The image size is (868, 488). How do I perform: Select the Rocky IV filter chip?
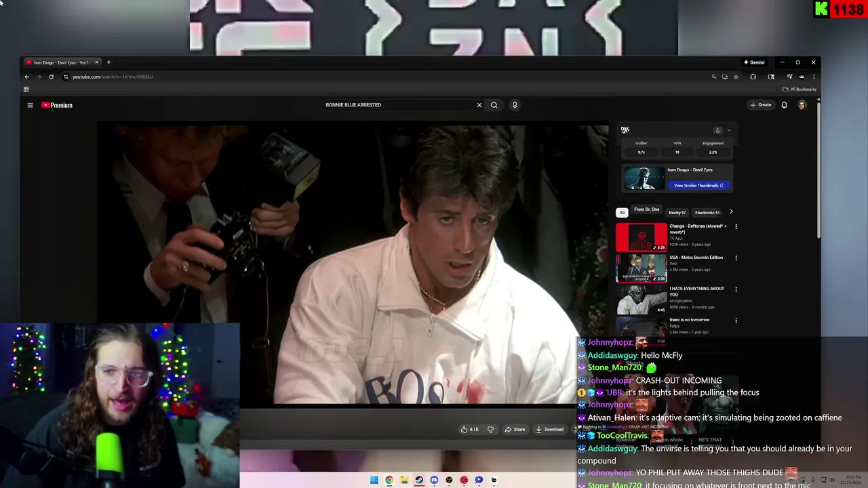[677, 213]
